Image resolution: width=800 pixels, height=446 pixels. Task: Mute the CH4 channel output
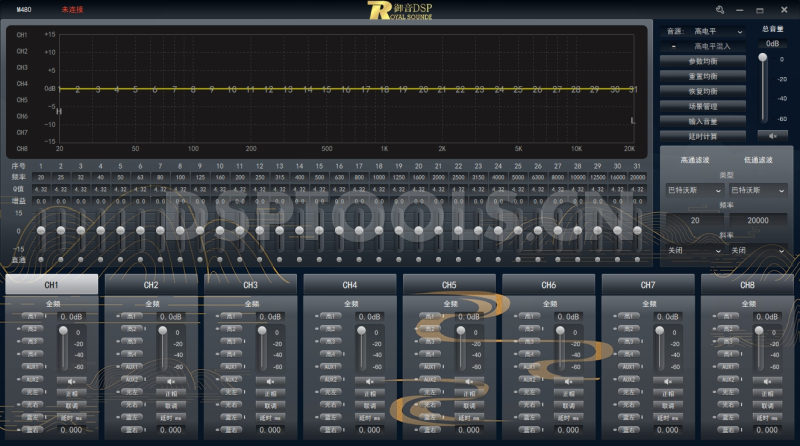click(x=370, y=381)
